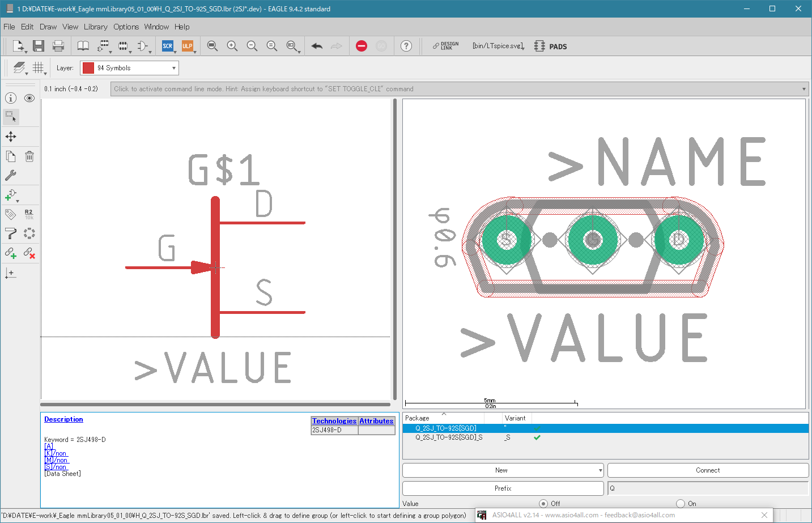Select the Value On radio button

(681, 504)
